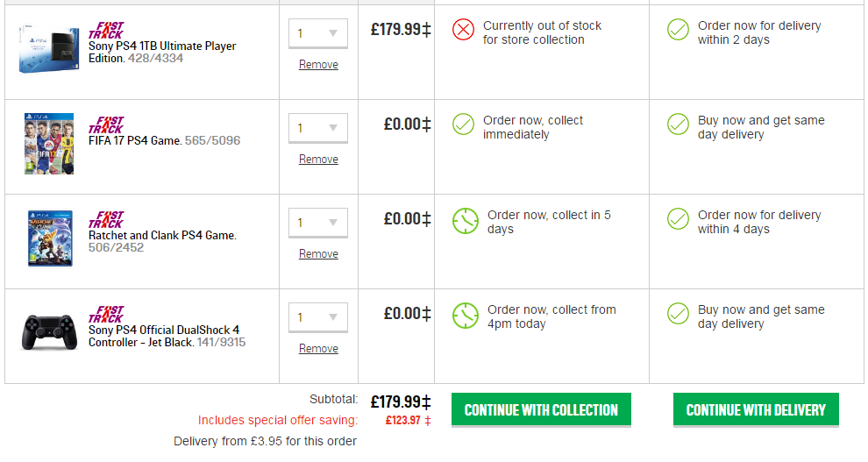Click the Fast Track logo above Sony PS4 1TB
868x462 pixels.
tap(106, 31)
